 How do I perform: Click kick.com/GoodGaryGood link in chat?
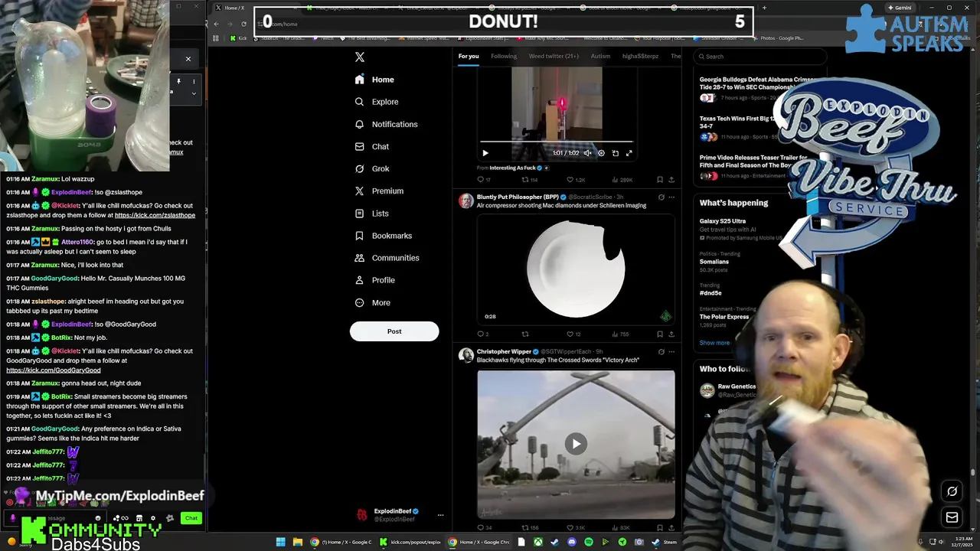point(54,370)
